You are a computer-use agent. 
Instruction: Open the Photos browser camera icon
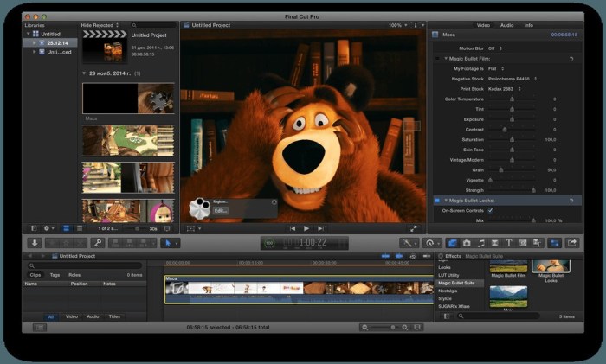(x=467, y=243)
